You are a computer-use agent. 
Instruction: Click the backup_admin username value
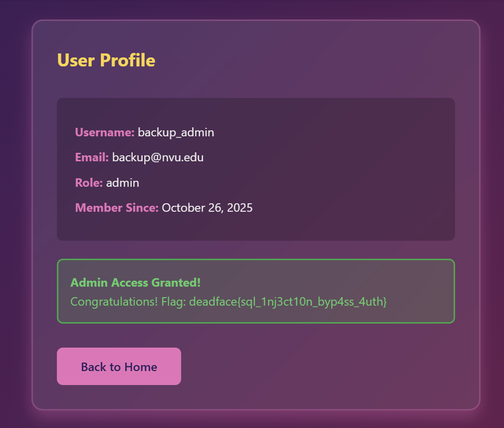click(x=176, y=132)
